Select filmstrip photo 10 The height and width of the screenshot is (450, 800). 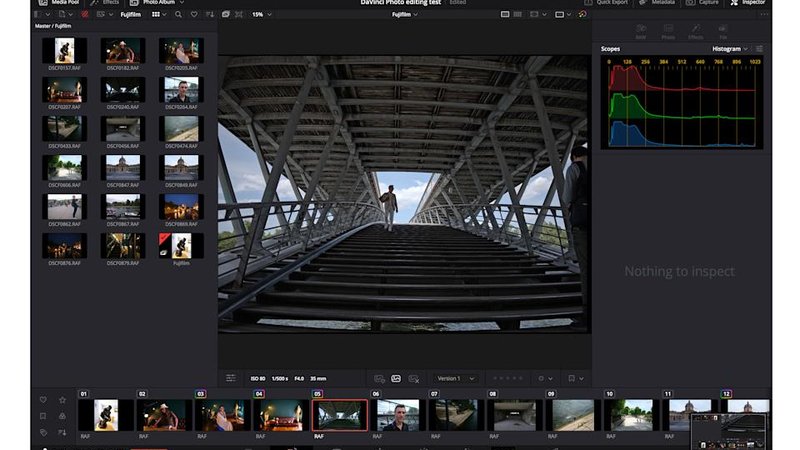(x=632, y=415)
